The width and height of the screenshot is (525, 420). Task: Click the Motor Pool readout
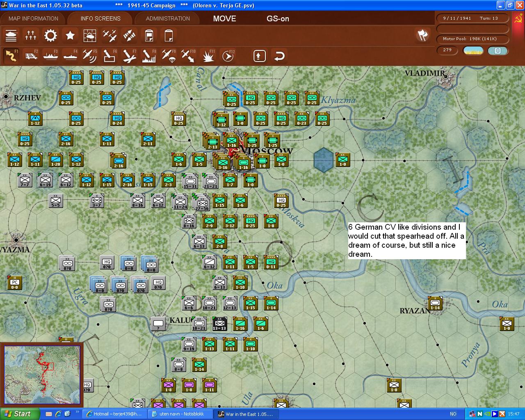[472, 39]
